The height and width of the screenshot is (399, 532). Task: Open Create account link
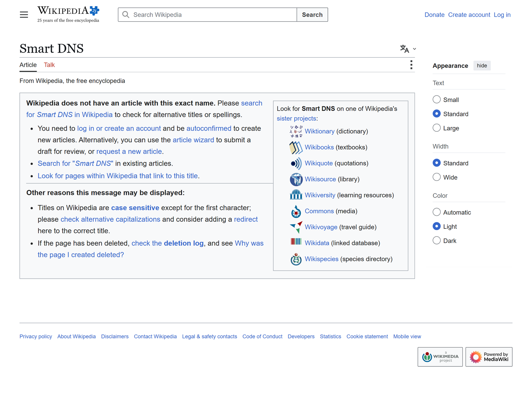coord(469,15)
